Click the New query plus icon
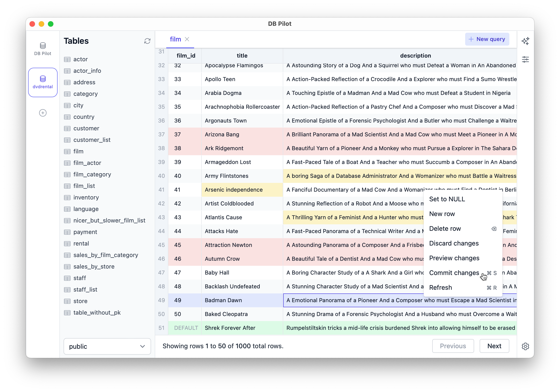 (471, 39)
